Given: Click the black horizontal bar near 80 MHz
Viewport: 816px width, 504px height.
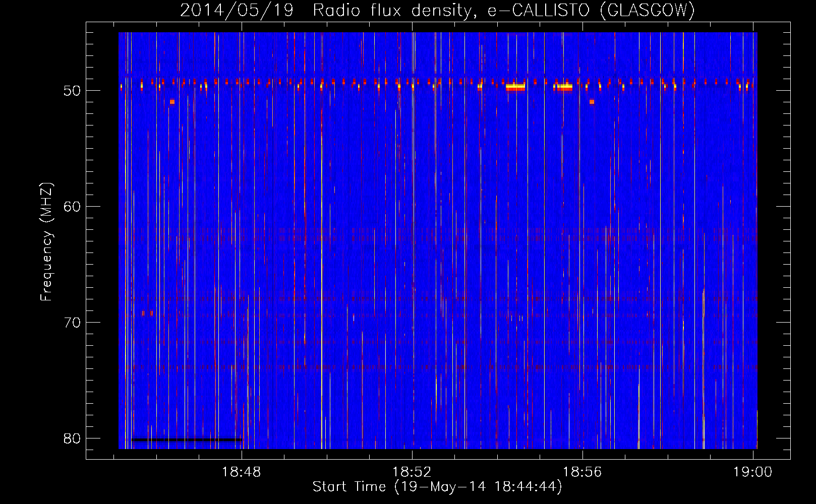Looking at the screenshot, I should [187, 440].
